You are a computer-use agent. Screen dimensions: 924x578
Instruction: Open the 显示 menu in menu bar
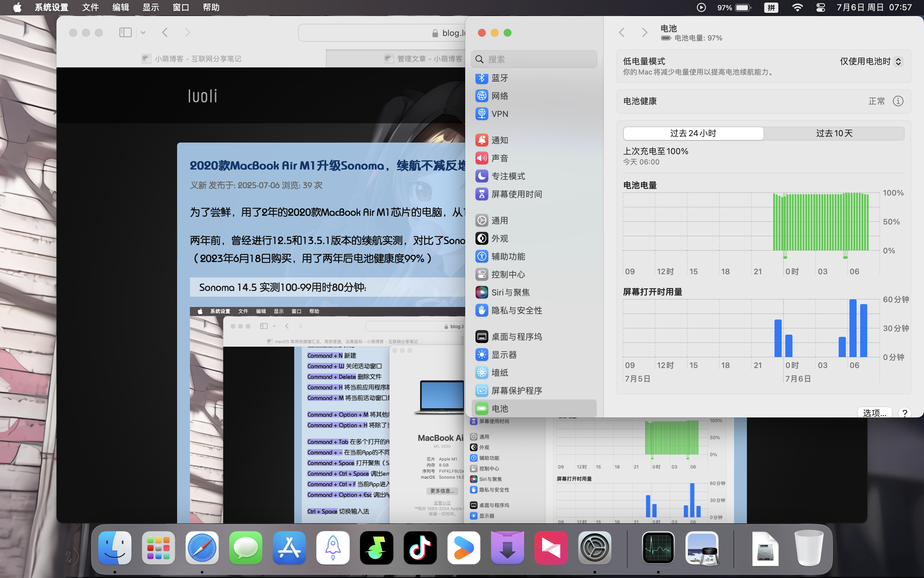pos(151,8)
